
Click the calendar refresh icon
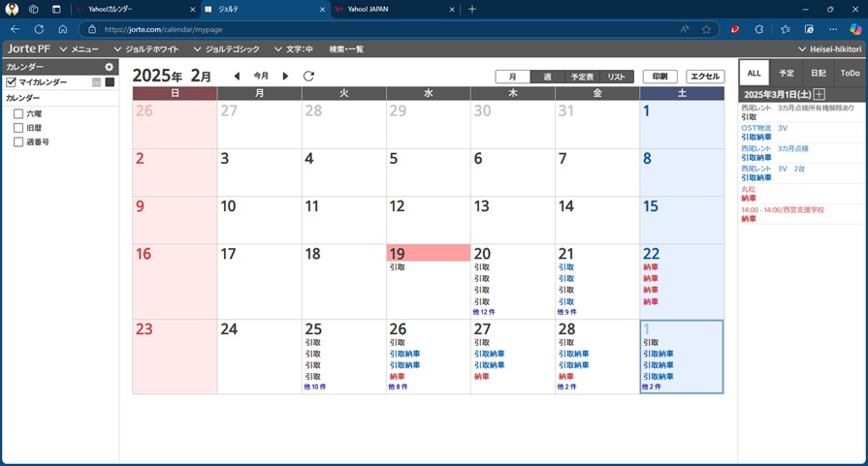[308, 76]
